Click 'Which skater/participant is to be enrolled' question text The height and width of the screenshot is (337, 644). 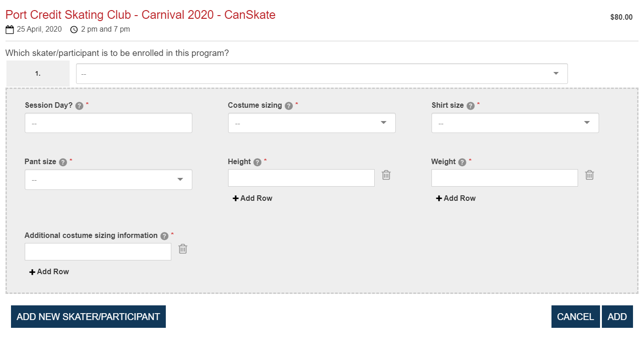117,53
